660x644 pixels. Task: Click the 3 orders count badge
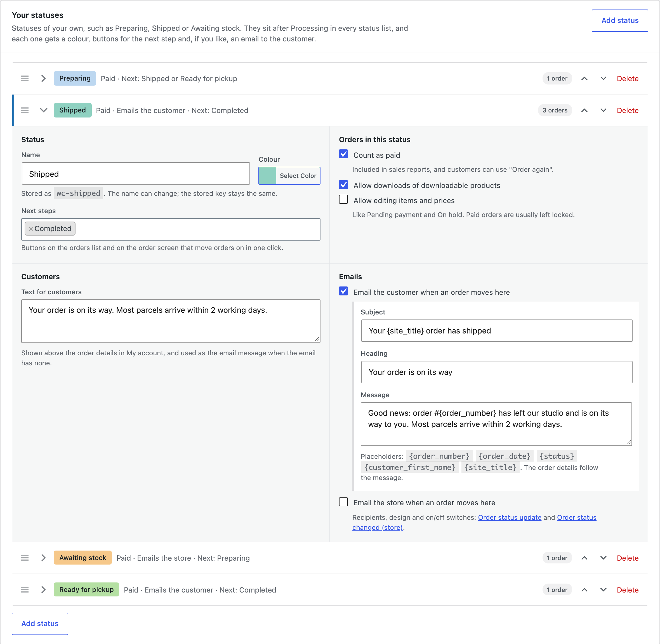555,110
